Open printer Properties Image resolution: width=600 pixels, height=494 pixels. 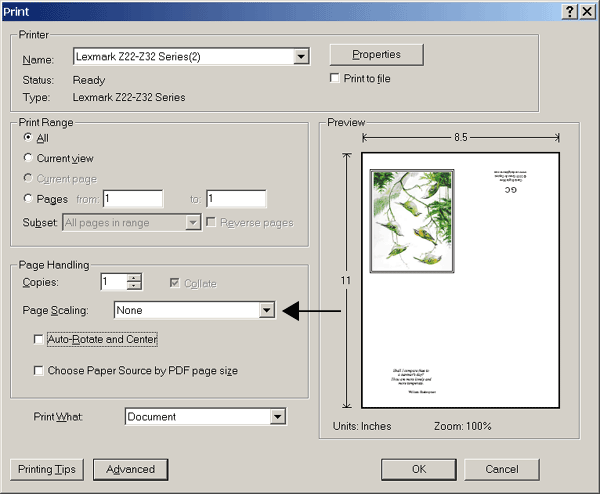tap(376, 55)
